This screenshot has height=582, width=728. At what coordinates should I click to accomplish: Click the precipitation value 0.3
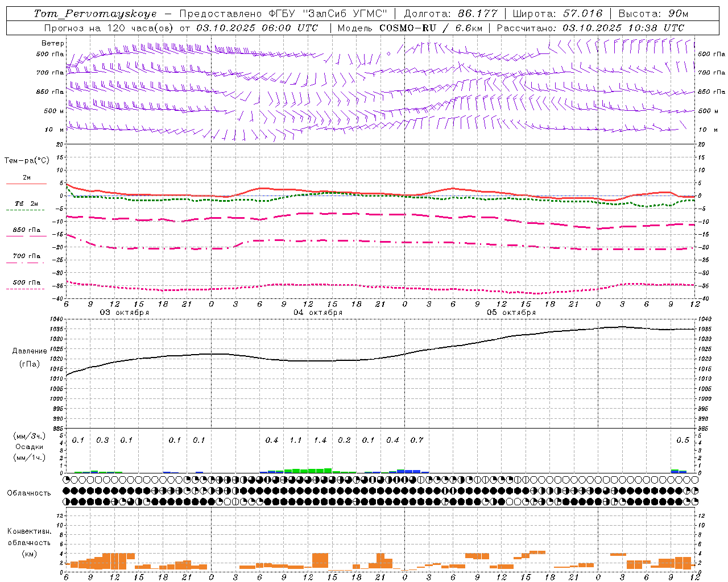[102, 440]
